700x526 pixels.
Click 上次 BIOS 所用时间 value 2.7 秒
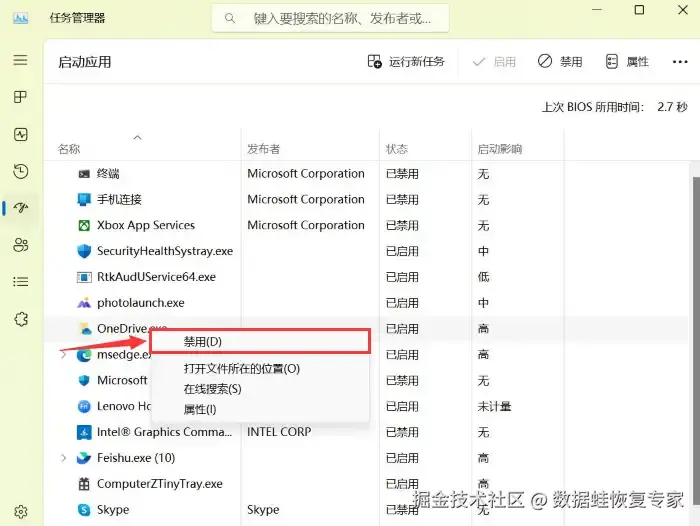coord(672,107)
